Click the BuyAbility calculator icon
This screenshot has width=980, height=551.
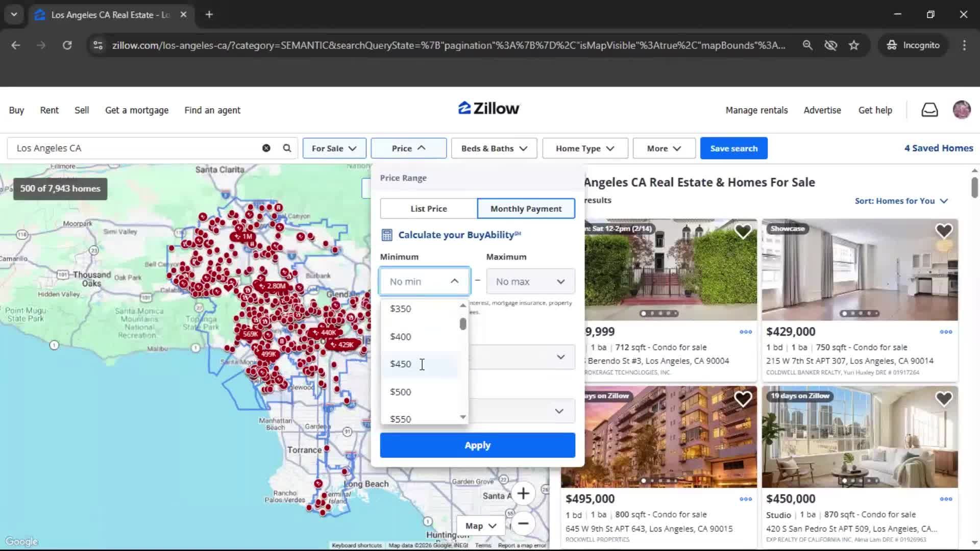(387, 235)
